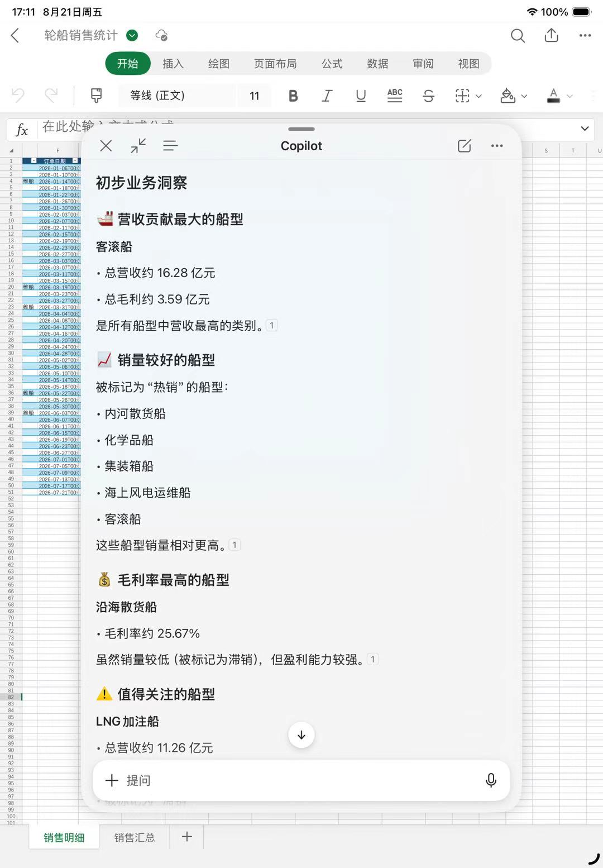This screenshot has height=868, width=603.
Task: Open search with the magnifier icon
Action: click(x=518, y=36)
